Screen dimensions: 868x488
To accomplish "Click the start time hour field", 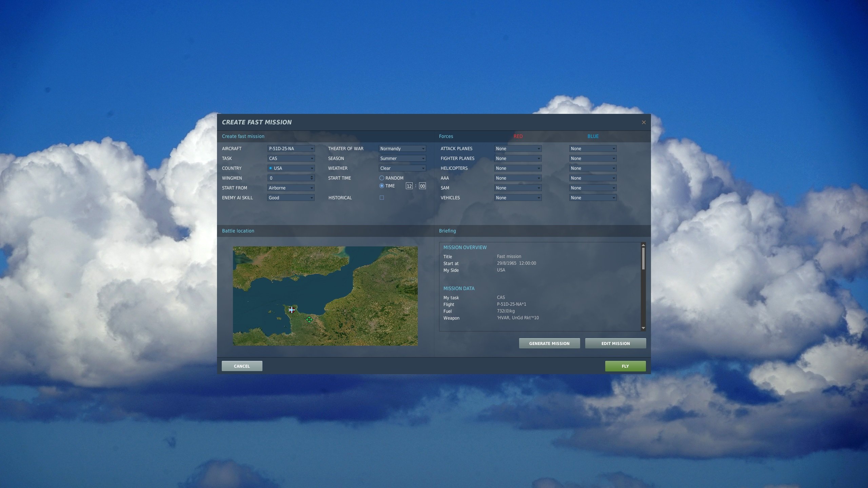I will pos(409,186).
